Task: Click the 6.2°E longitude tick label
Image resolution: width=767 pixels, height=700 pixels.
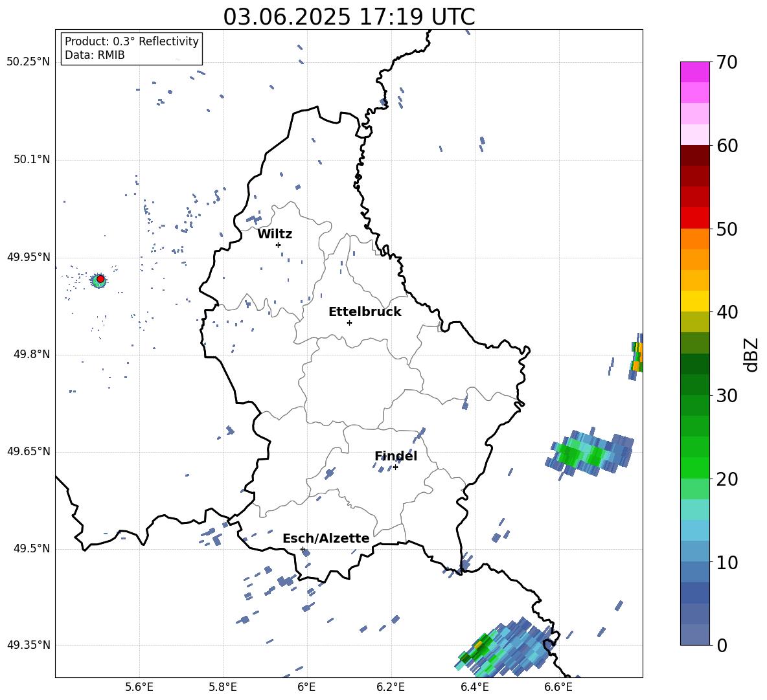Action: (x=391, y=687)
